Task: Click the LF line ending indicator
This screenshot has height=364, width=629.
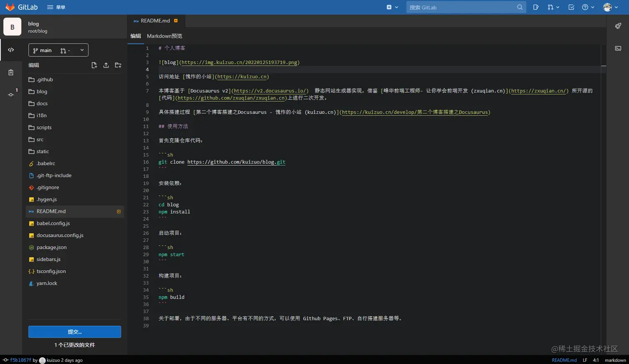Action: (x=585, y=360)
